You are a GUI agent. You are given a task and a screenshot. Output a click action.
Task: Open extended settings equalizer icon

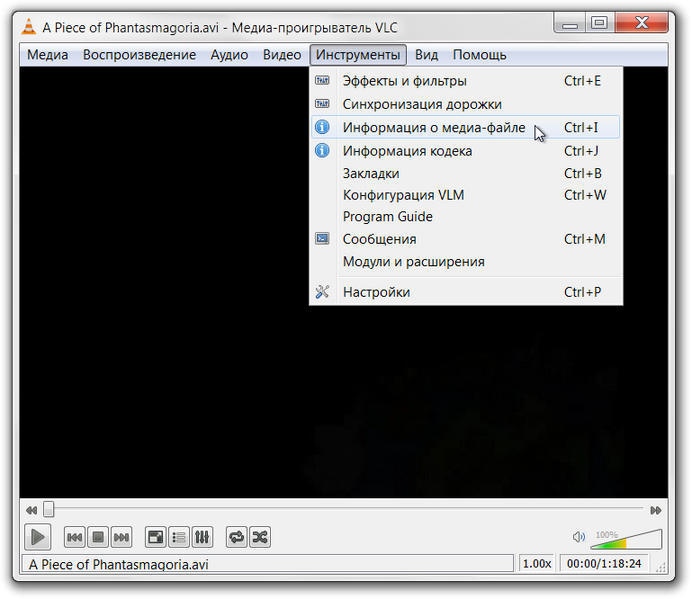(202, 537)
